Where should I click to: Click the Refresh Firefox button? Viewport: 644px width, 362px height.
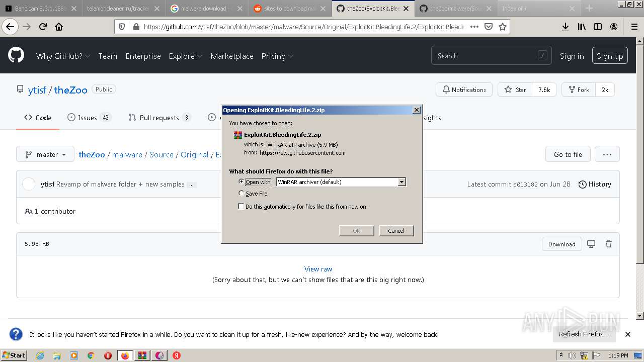pyautogui.click(x=584, y=334)
